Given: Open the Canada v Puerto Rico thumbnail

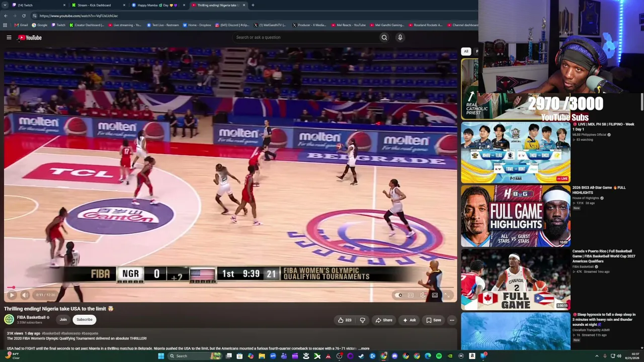Looking at the screenshot, I should pyautogui.click(x=516, y=279).
